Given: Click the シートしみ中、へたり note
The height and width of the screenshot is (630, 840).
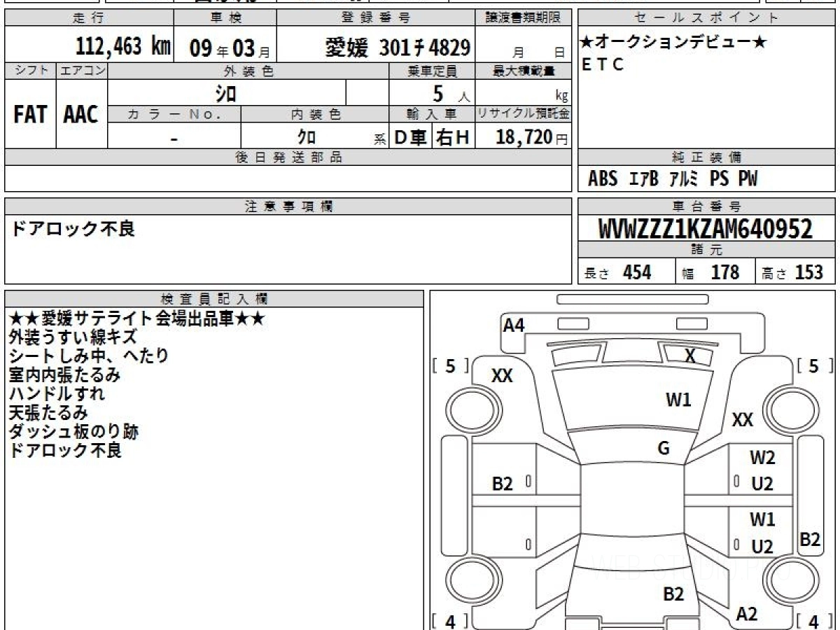Looking at the screenshot, I should [89, 356].
